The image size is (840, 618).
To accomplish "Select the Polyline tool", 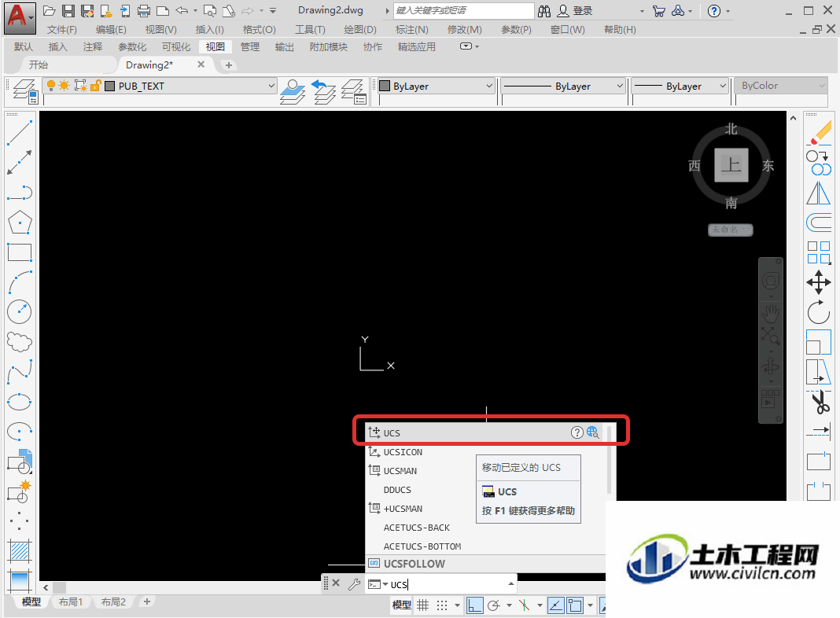I will 20,193.
